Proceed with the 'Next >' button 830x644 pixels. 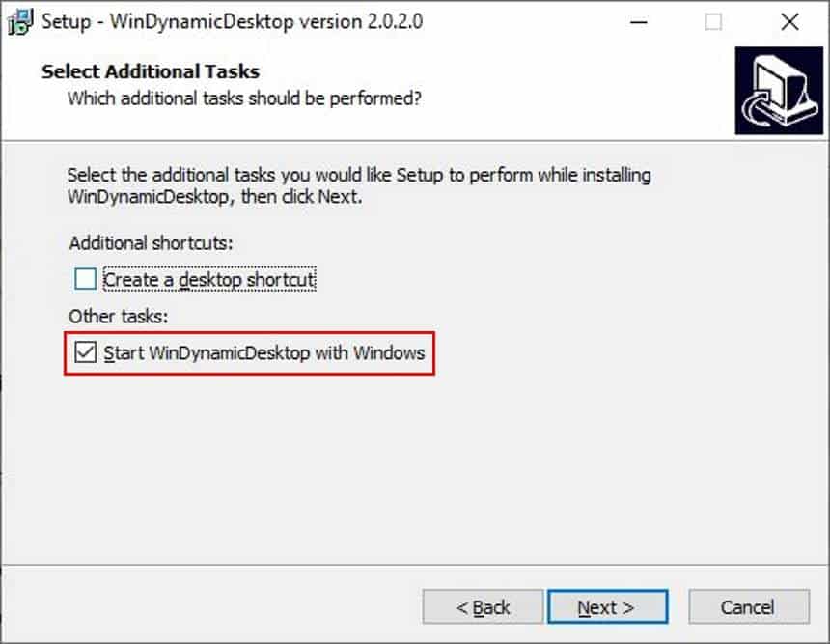pyautogui.click(x=608, y=607)
